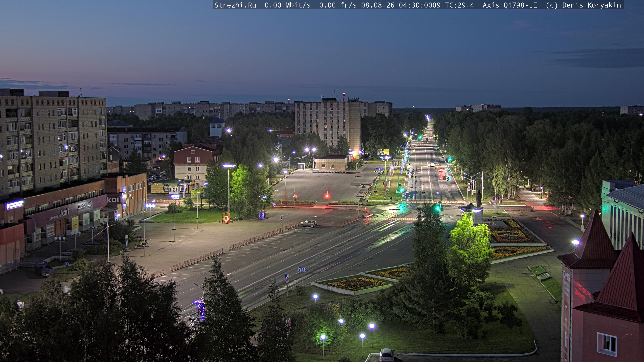This screenshot has height=362, width=644.
Task: Click the 08.08.26 date stamp
Action: click(378, 5)
